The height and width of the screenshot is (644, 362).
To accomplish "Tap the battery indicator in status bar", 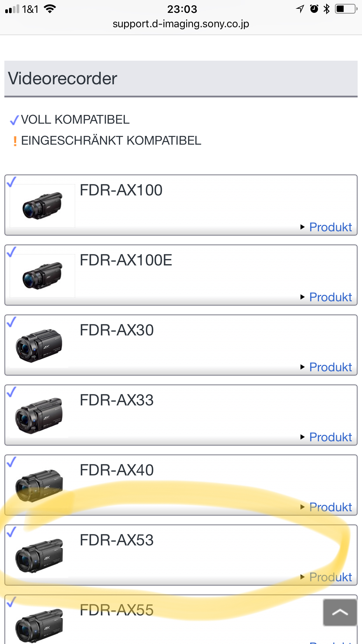I will pyautogui.click(x=346, y=9).
